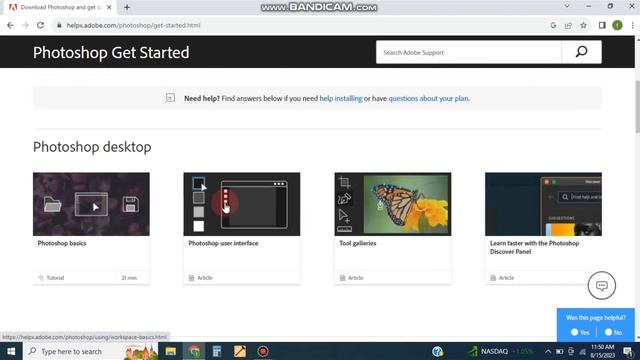This screenshot has height=360, width=640.
Task: Click the share page icon
Action: coord(568,25)
